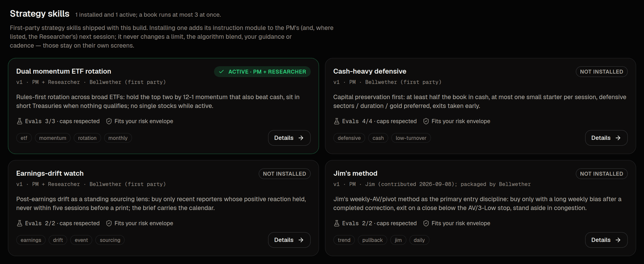This screenshot has width=644, height=264.
Task: Open Details for Earnings-drift watch
Action: [x=289, y=240]
